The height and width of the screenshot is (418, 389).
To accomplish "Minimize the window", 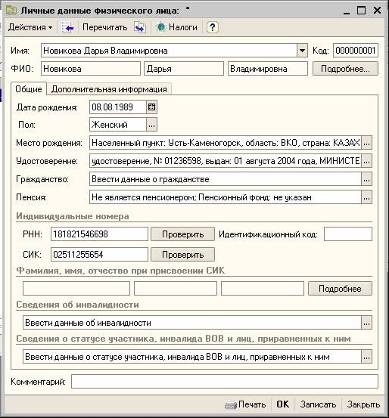I will (x=347, y=11).
